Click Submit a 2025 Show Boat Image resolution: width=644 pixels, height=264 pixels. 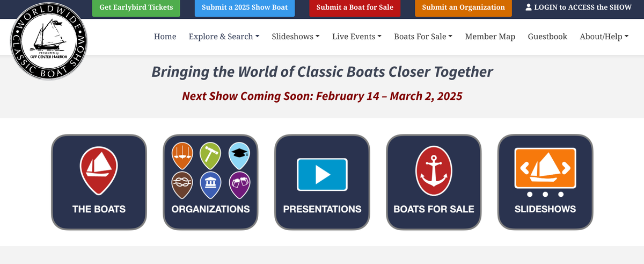point(245,8)
